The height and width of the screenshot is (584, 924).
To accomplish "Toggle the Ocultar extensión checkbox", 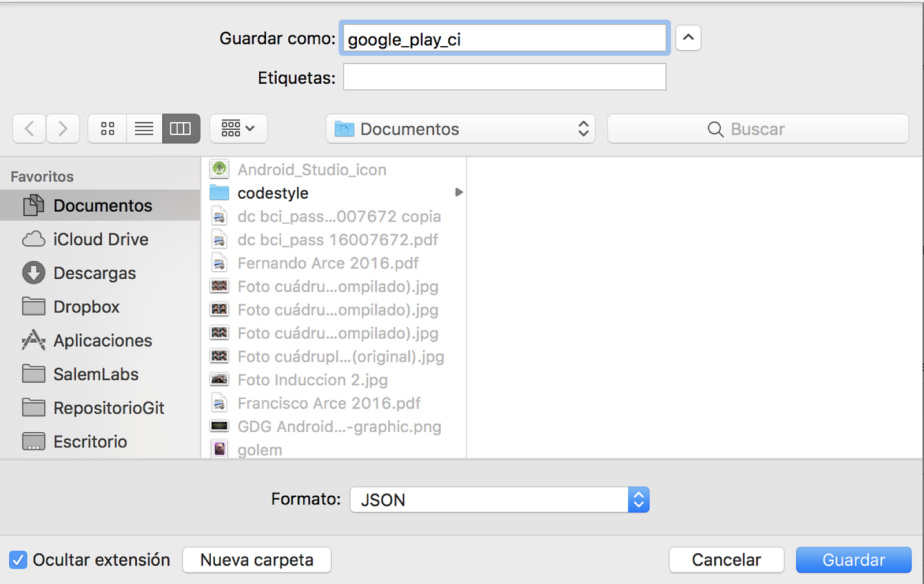I will pos(18,560).
